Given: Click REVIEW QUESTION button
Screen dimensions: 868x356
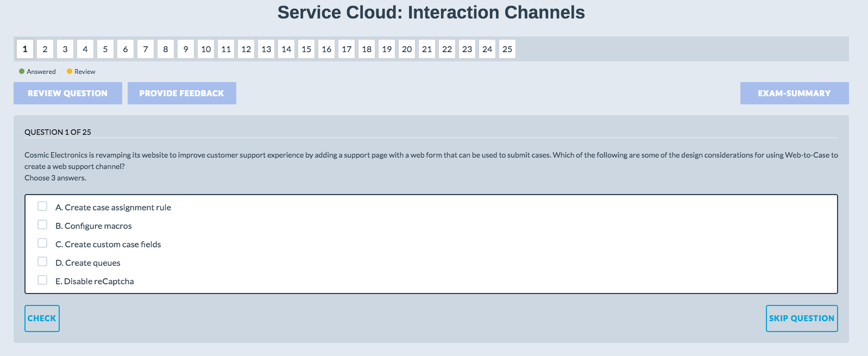Looking at the screenshot, I should point(68,93).
